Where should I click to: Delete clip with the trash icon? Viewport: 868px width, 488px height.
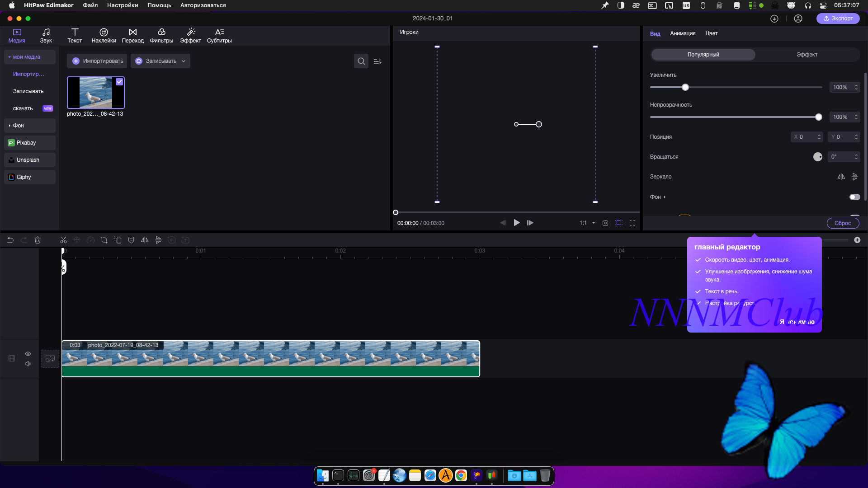tap(38, 240)
